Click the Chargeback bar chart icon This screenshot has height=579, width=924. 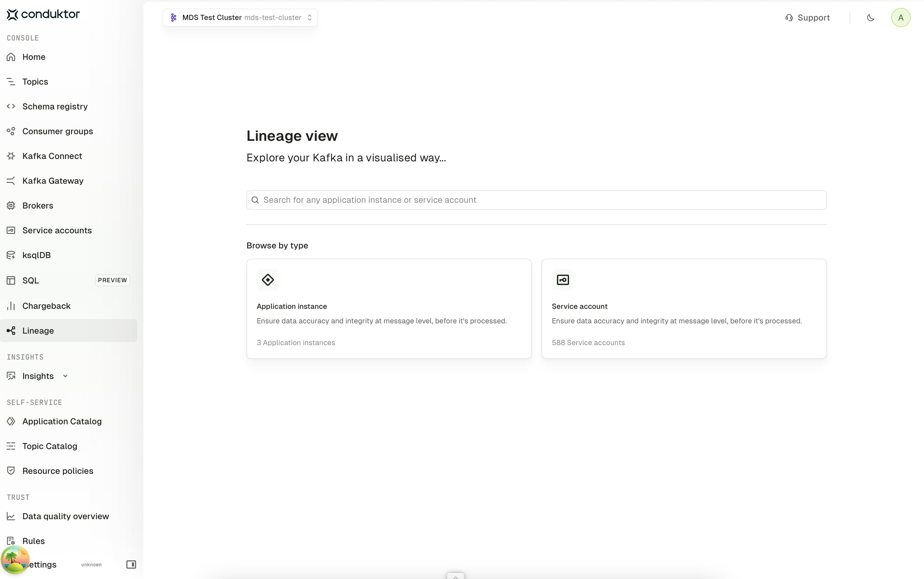pos(11,306)
